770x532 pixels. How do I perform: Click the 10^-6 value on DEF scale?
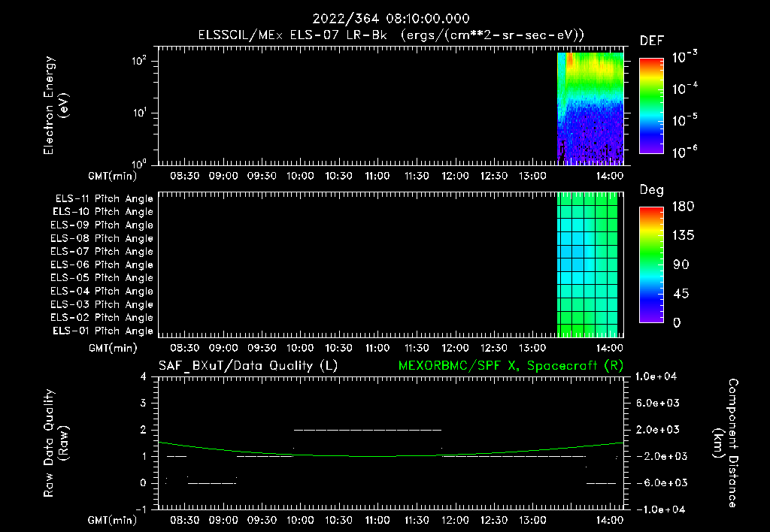(684, 152)
